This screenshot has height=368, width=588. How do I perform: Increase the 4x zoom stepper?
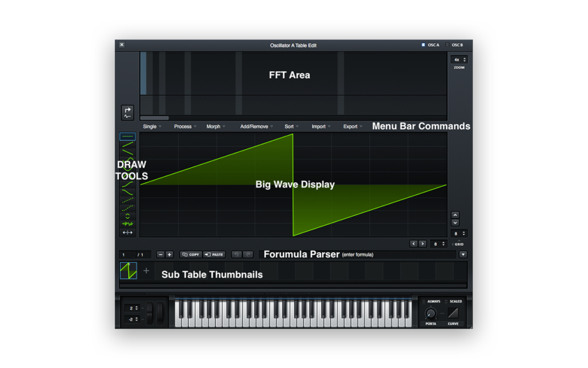465,59
